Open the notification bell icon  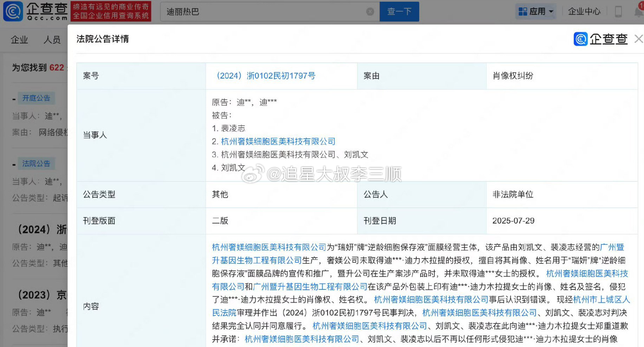coord(639,12)
